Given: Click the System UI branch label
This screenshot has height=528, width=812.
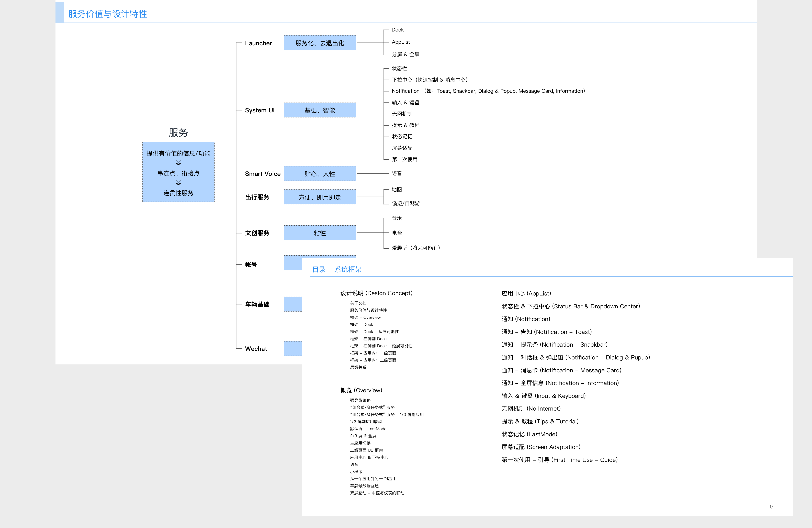Looking at the screenshot, I should point(260,110).
